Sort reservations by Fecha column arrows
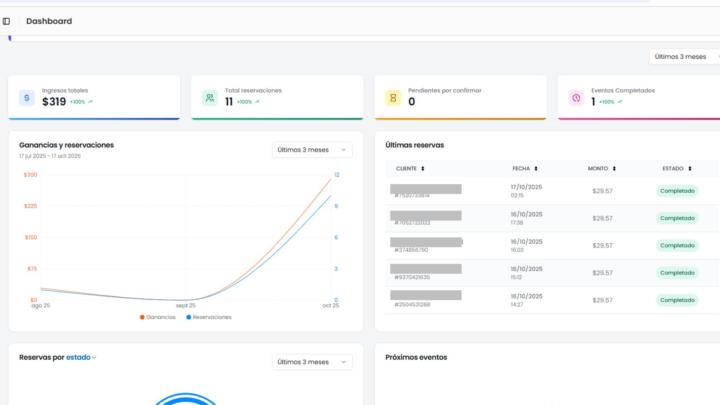 pyautogui.click(x=536, y=169)
